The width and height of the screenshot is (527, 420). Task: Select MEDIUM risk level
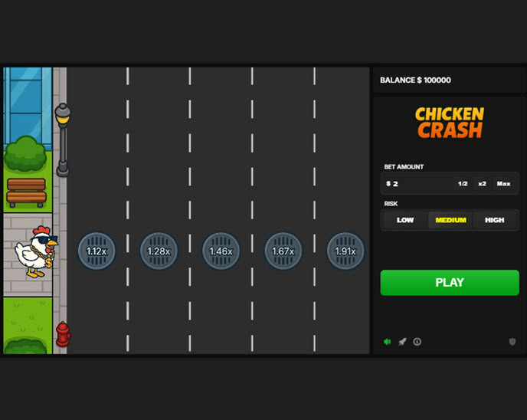pyautogui.click(x=450, y=220)
